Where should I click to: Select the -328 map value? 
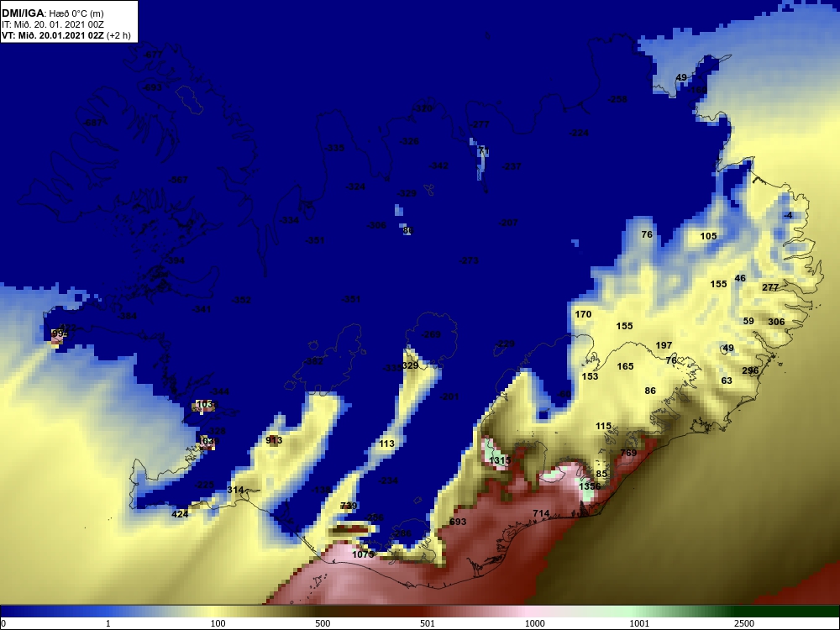(x=216, y=431)
